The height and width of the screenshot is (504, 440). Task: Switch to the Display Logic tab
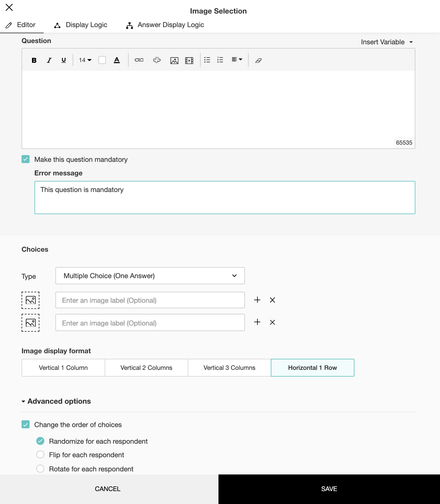click(81, 25)
